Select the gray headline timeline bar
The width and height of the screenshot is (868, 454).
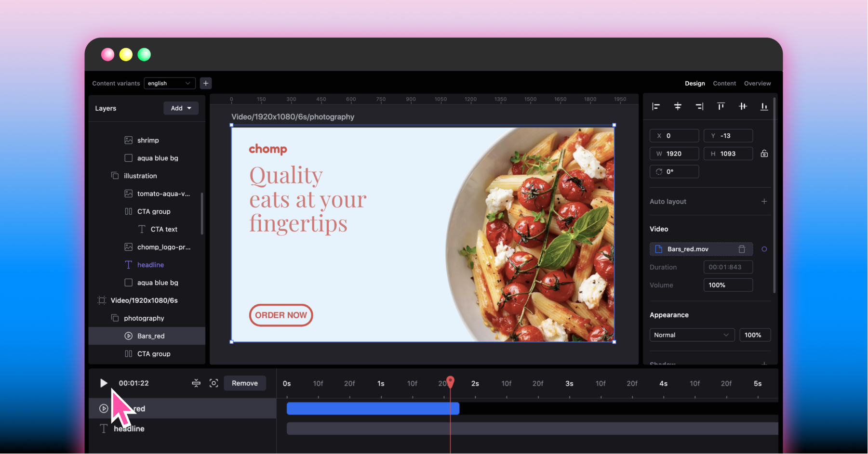(x=533, y=429)
